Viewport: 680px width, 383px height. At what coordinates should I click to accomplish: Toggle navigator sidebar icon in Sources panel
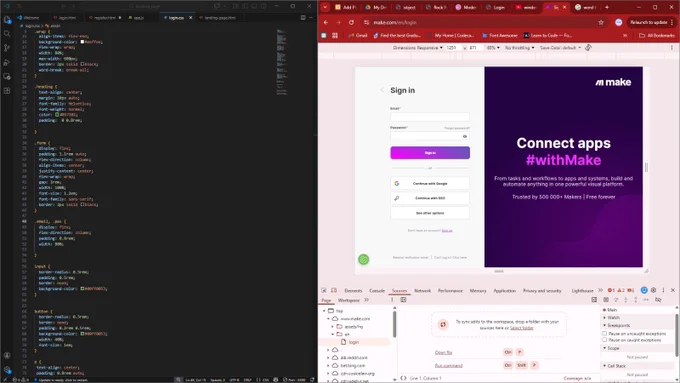tap(403, 300)
